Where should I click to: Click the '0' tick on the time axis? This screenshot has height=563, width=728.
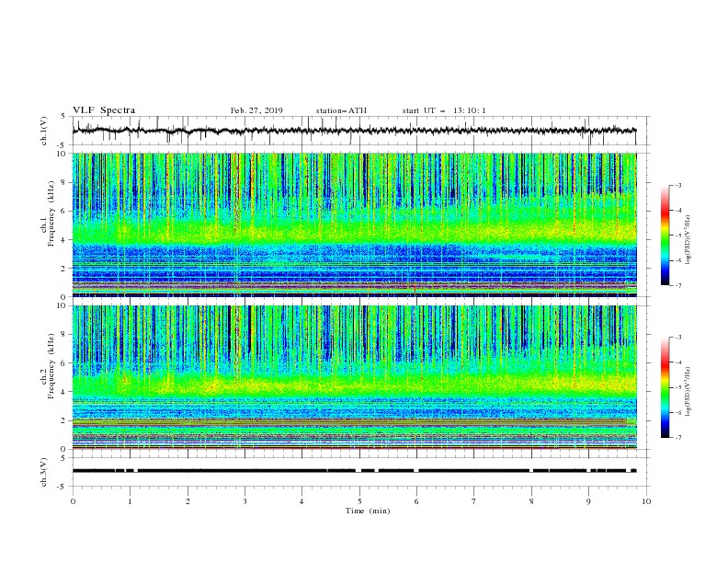(73, 501)
